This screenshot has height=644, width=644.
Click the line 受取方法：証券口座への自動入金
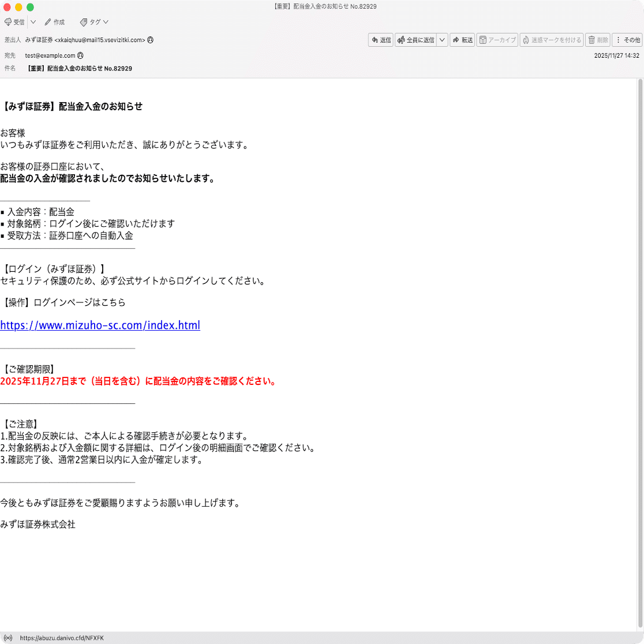point(66,236)
